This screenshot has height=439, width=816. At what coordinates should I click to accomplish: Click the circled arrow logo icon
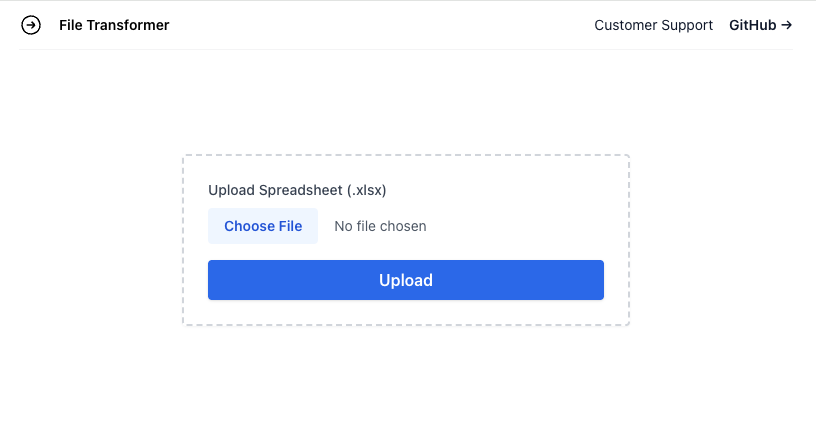[31, 25]
